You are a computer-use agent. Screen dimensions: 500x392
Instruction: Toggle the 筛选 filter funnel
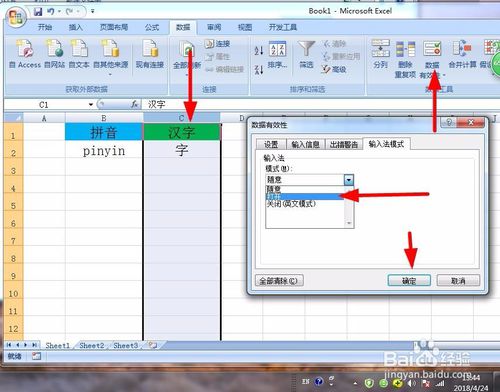(x=306, y=54)
